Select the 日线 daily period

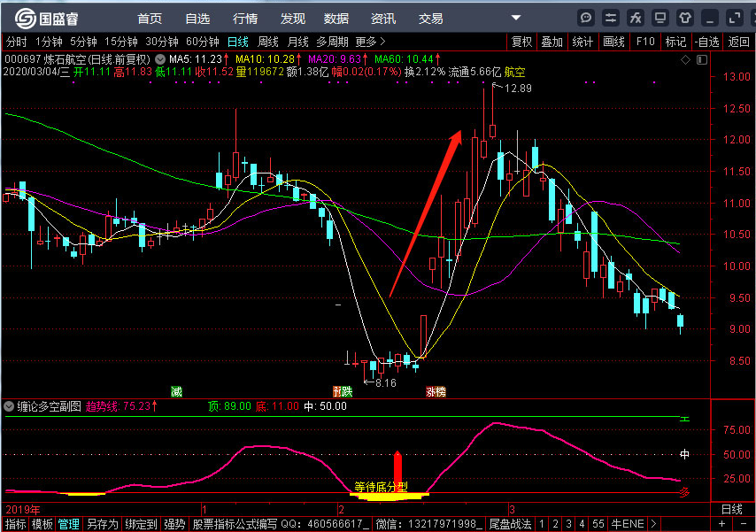coord(238,42)
